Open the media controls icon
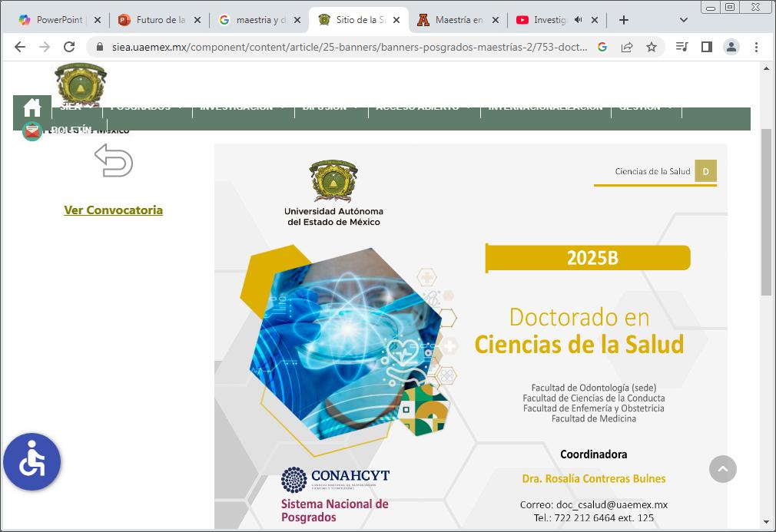 pos(682,47)
